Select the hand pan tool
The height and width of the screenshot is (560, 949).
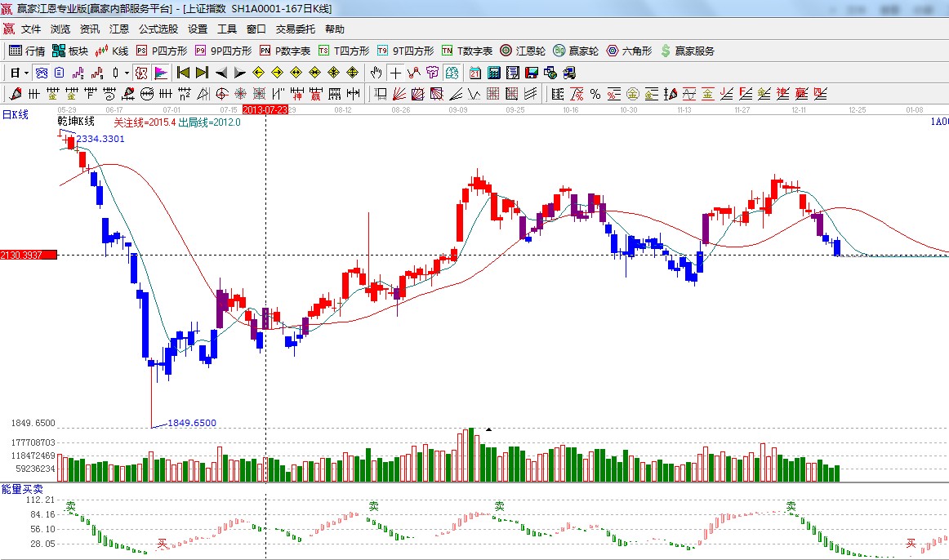pos(376,73)
